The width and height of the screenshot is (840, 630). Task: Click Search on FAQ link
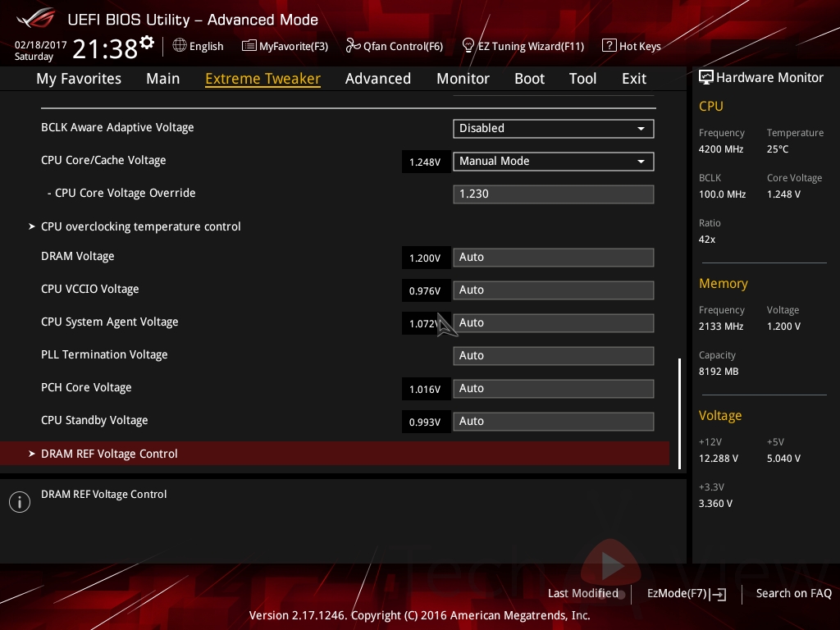click(x=794, y=594)
